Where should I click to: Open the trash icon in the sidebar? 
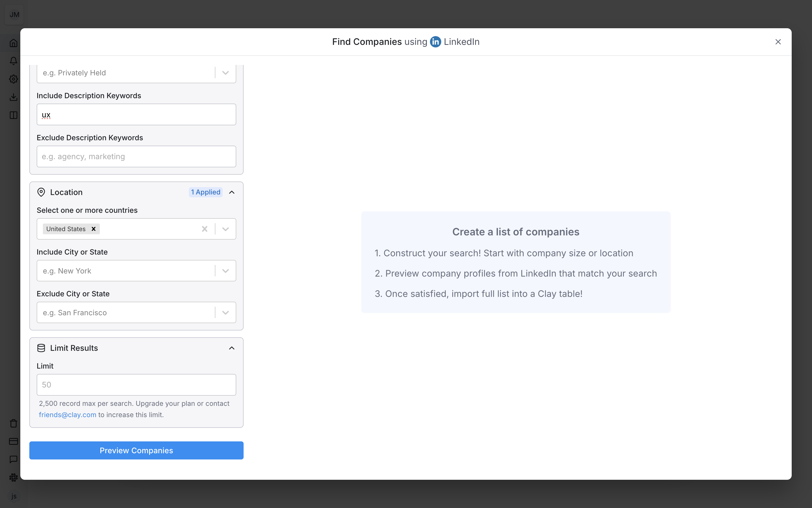click(14, 423)
